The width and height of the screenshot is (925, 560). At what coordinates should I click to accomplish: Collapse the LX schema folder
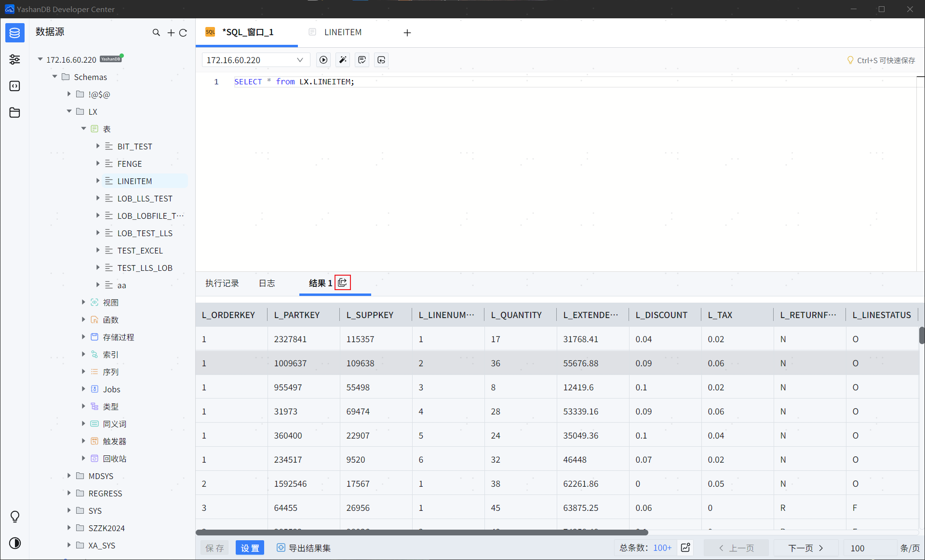pyautogui.click(x=69, y=111)
